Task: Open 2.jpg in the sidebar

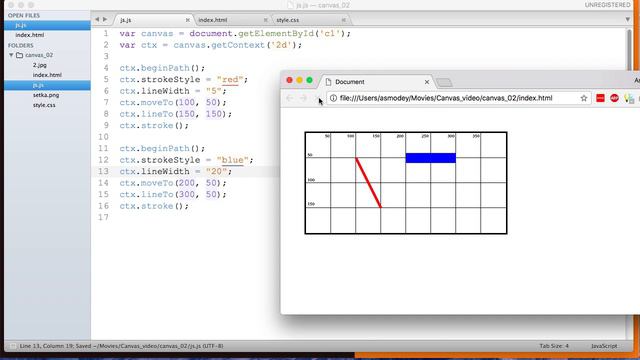Action: (40, 65)
